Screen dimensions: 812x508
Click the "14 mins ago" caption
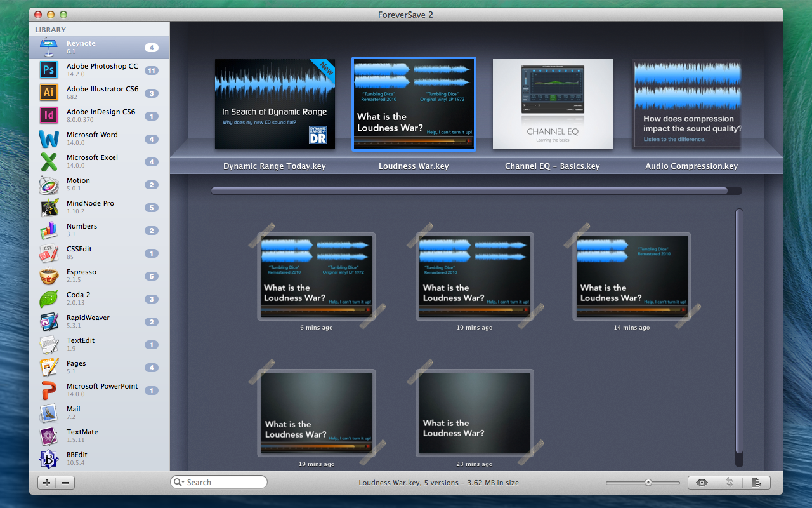click(632, 328)
